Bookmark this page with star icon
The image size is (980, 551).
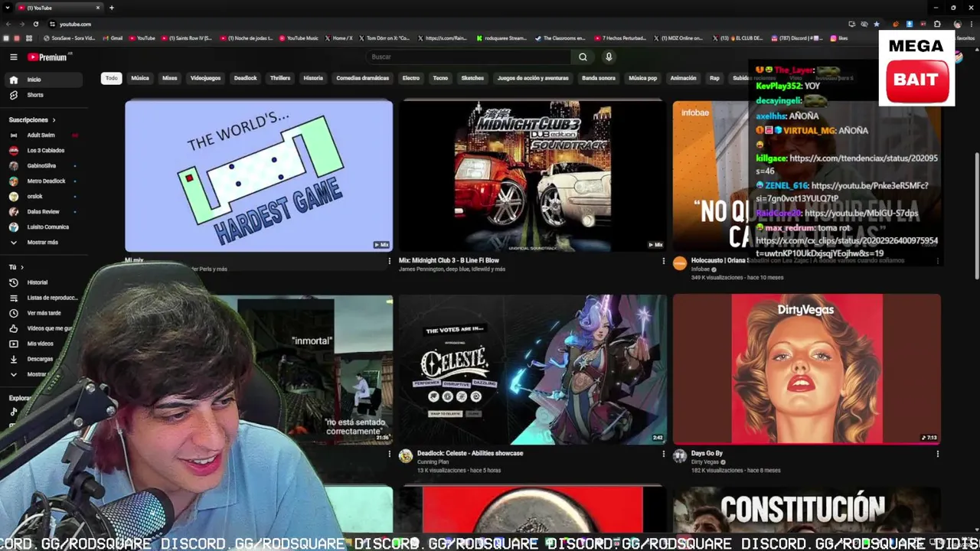pyautogui.click(x=877, y=24)
